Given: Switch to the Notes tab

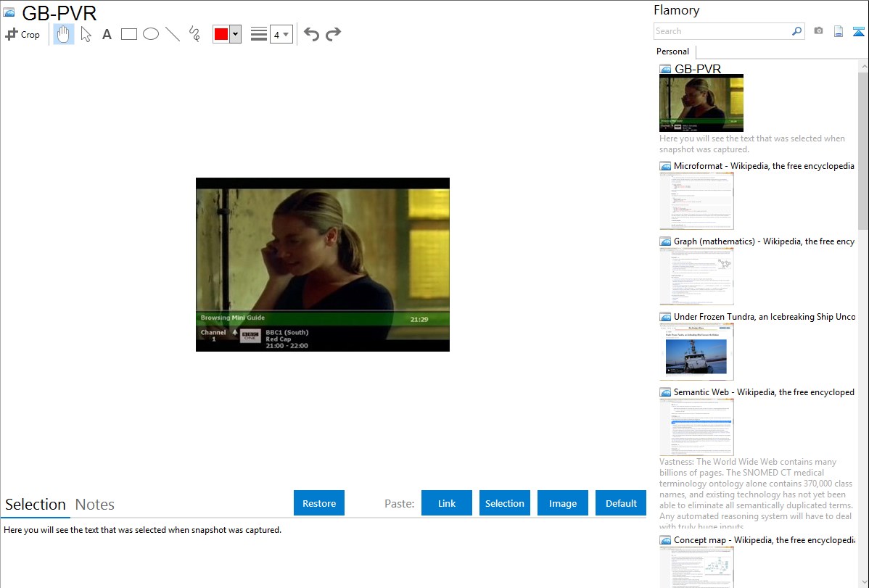Looking at the screenshot, I should pos(95,505).
